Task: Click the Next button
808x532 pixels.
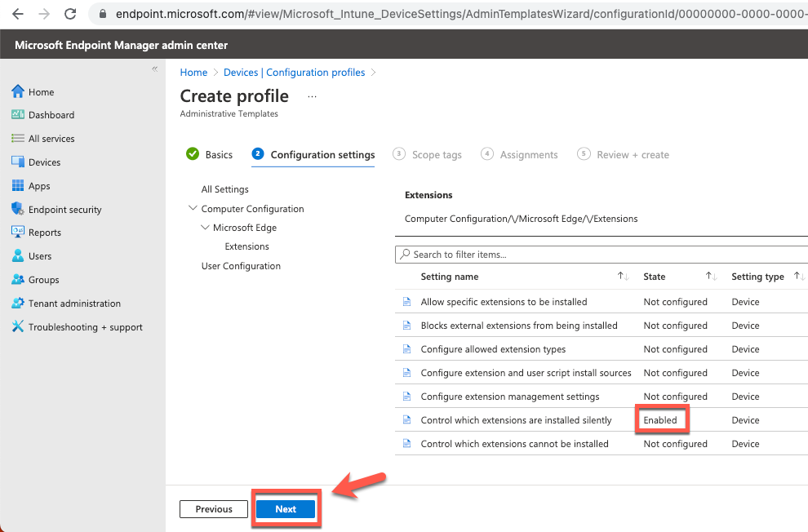Action: pos(286,509)
